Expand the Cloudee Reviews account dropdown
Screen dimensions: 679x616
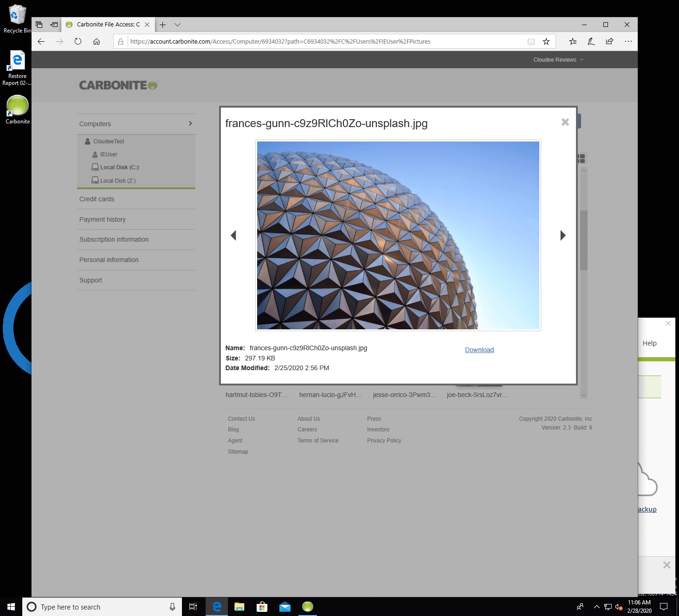click(558, 60)
